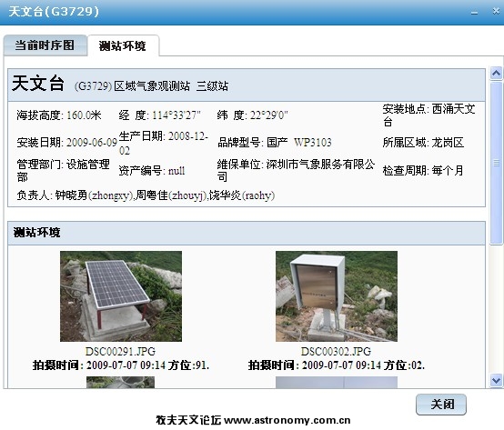Viewport: 504px width, 430px height.
Task: Click the 天文台 station heading
Action: [x=38, y=83]
